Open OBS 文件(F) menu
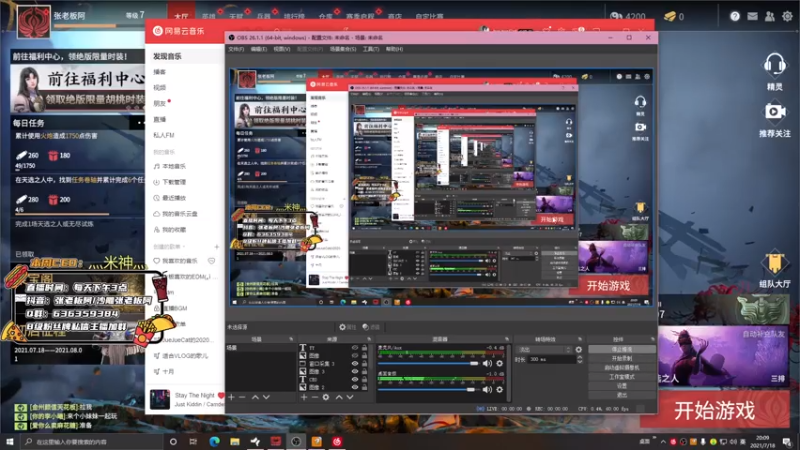This screenshot has width=800, height=450. [236, 49]
